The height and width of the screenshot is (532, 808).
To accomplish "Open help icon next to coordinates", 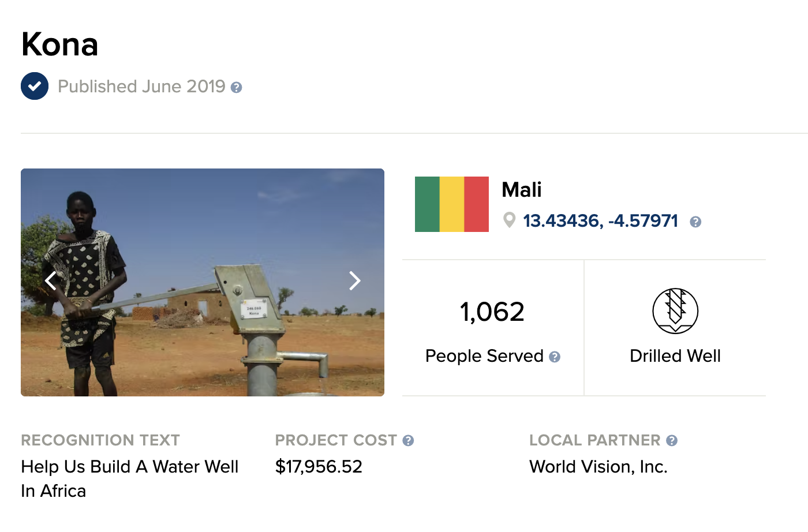I will click(x=695, y=222).
